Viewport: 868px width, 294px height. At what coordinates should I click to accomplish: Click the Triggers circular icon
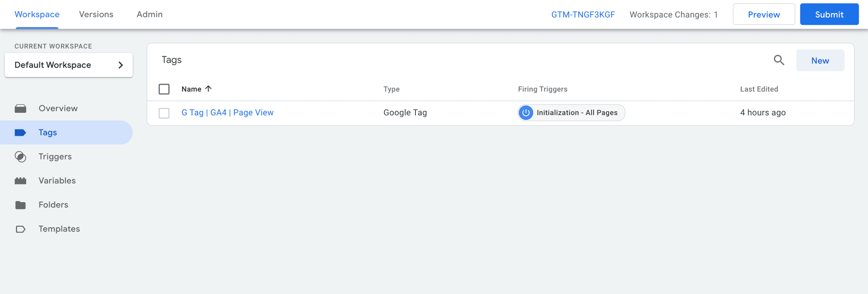pyautogui.click(x=20, y=157)
